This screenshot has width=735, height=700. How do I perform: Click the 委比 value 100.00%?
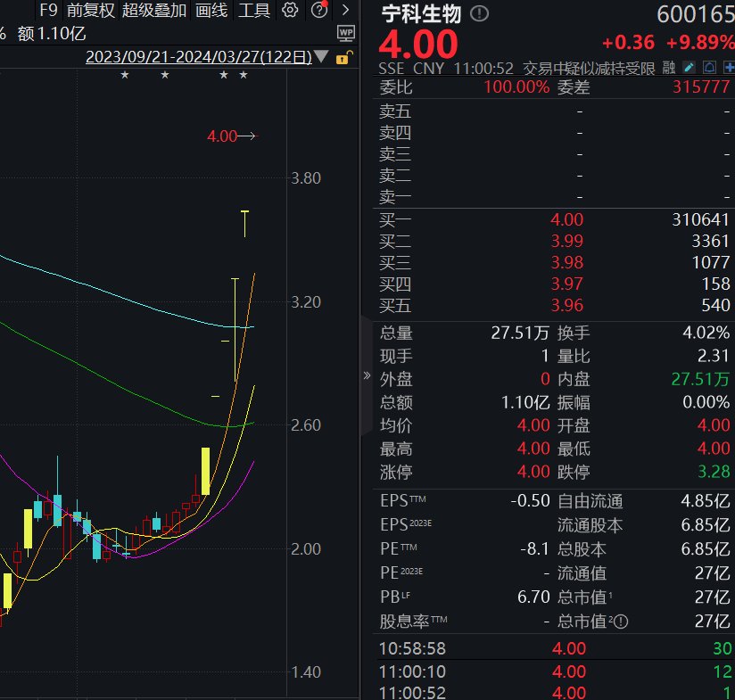pos(516,86)
